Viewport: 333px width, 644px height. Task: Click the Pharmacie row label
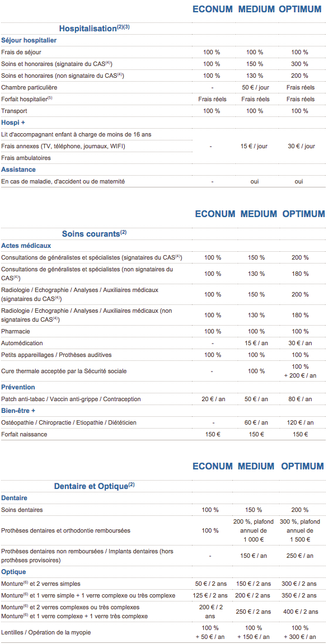point(16,331)
